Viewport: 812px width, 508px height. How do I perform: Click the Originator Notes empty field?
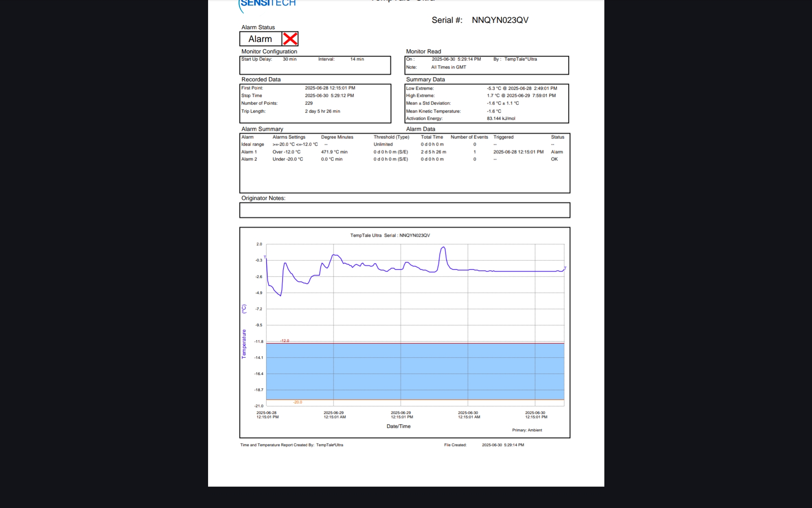[404, 210]
